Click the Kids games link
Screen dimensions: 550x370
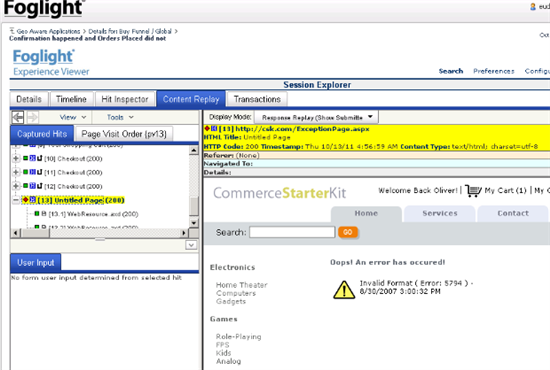coord(223,353)
